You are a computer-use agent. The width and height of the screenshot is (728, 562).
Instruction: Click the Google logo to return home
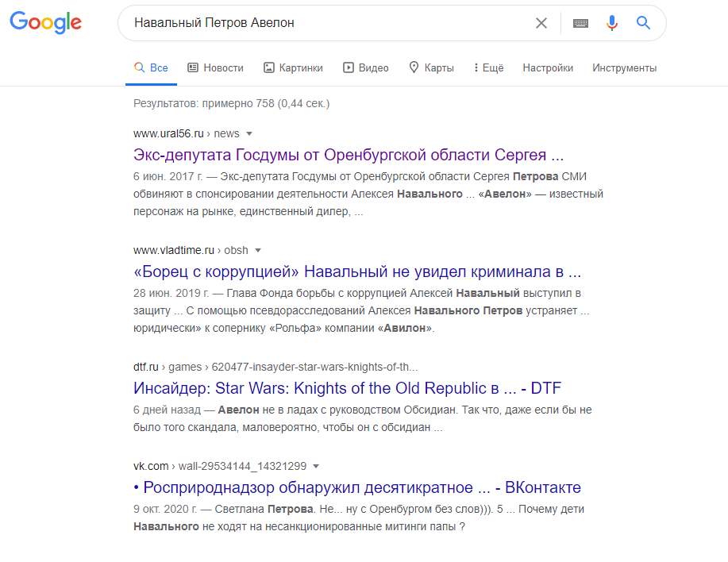tap(45, 23)
